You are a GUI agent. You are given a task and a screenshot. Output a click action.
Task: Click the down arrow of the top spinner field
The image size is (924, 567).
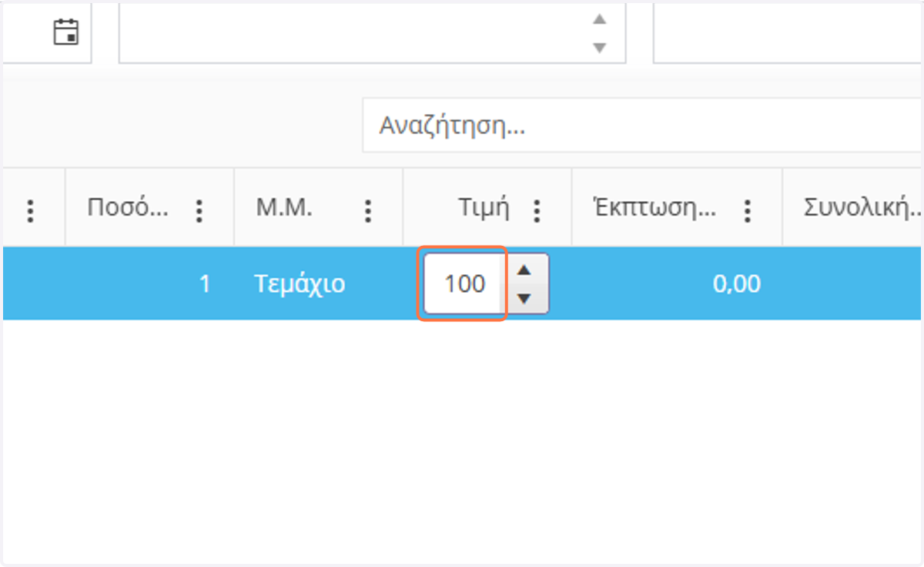tap(599, 48)
